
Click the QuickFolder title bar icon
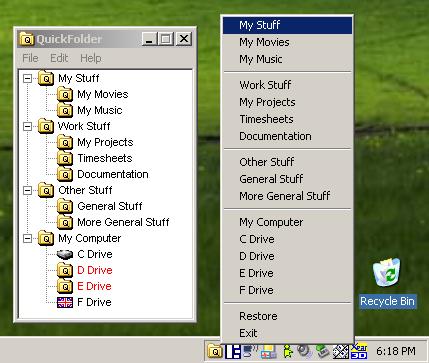pyautogui.click(x=26, y=39)
